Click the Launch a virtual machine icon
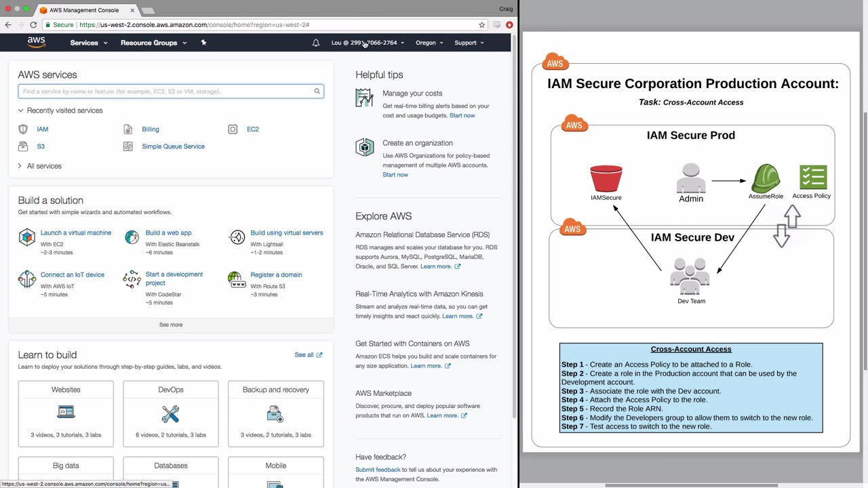This screenshot has width=868, height=488. point(27,237)
